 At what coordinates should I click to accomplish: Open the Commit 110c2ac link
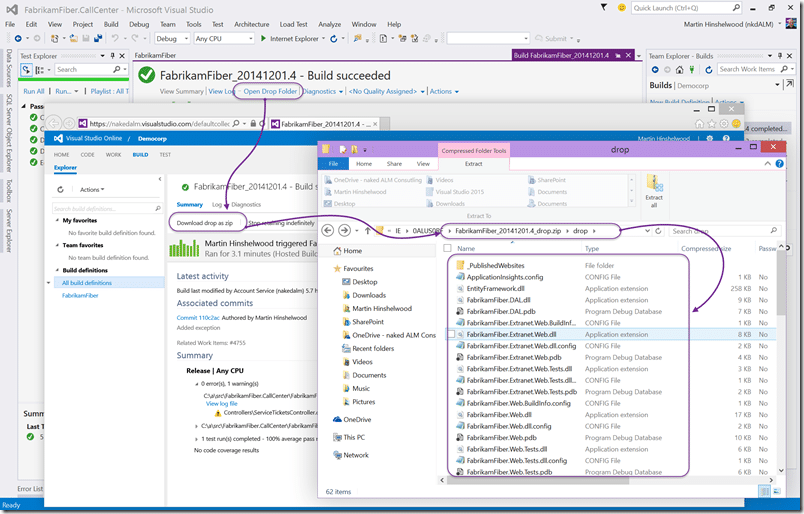198,318
